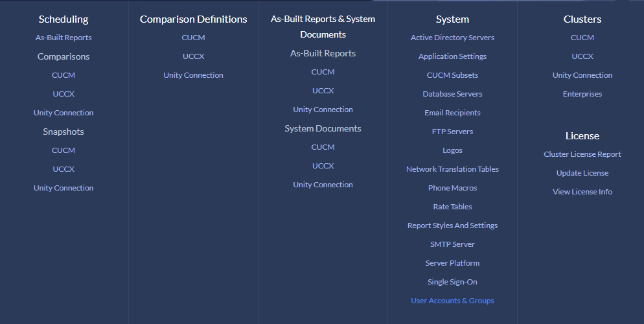Viewport: 644px width, 324px height.
Task: Open Logos settings
Action: tap(452, 150)
